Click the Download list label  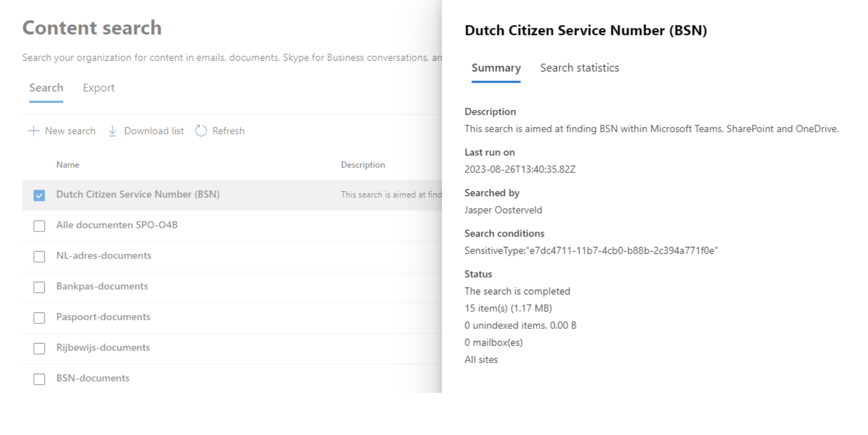coord(154,131)
